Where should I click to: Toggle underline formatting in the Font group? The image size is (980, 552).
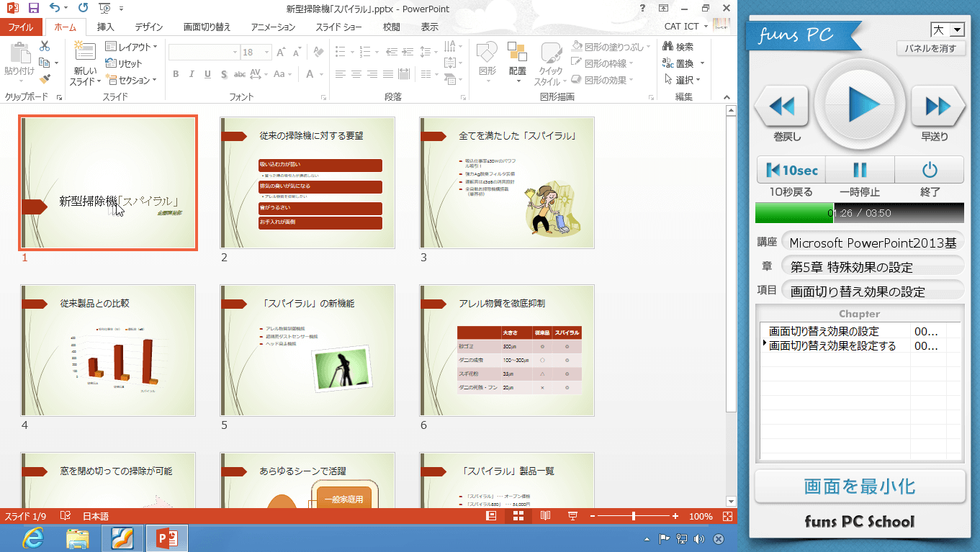coord(207,74)
